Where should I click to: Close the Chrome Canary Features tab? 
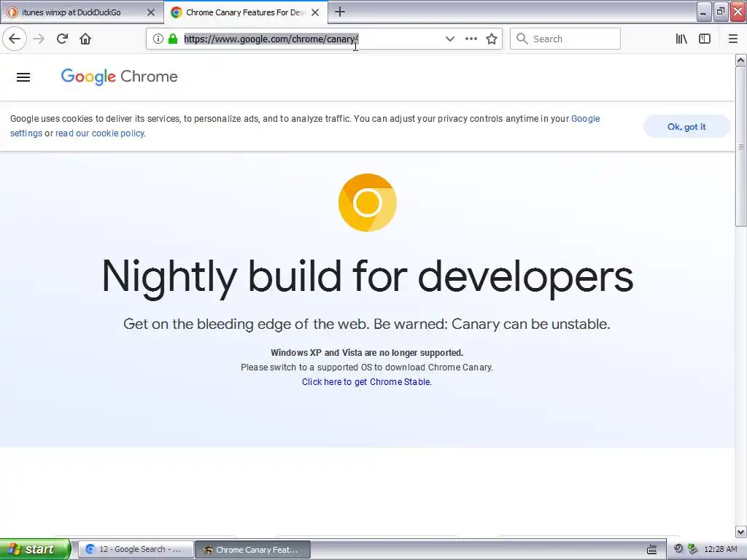(x=315, y=12)
